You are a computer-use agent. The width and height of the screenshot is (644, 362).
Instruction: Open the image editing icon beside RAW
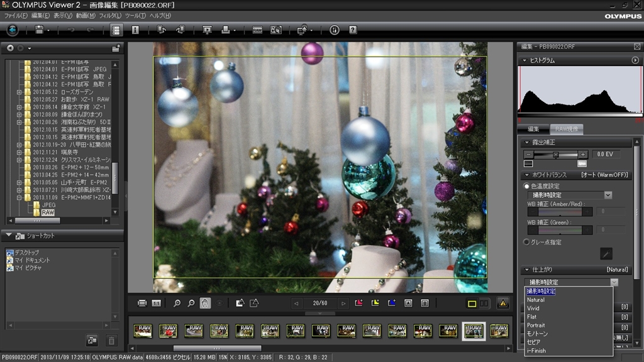click(x=275, y=30)
